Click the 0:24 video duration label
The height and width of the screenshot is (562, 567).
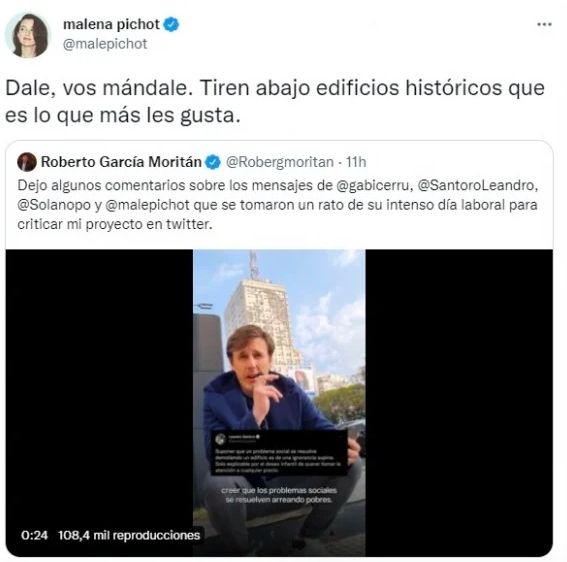[x=34, y=535]
